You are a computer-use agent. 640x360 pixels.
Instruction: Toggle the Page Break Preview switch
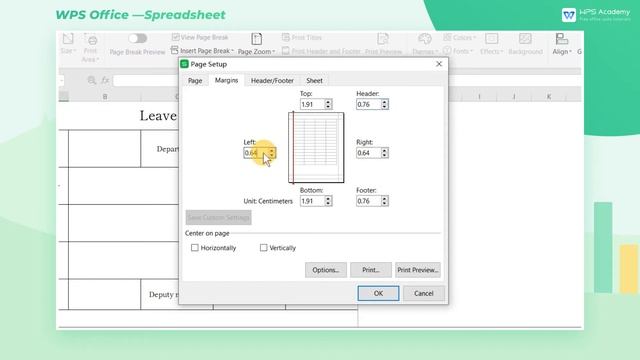point(138,38)
